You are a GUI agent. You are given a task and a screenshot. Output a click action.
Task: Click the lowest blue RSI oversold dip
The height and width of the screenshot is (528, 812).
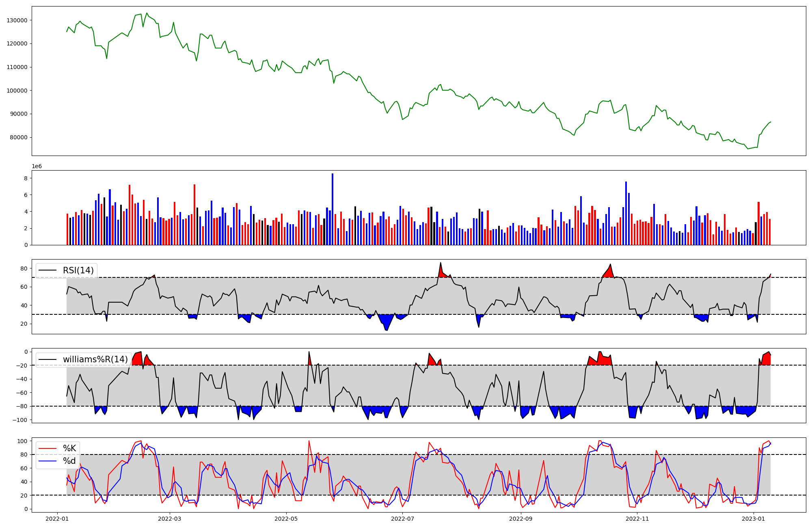(x=387, y=327)
